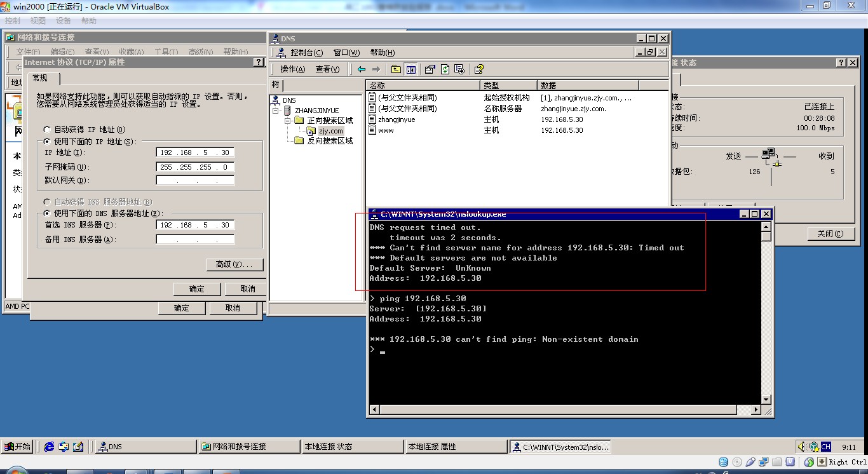Click the 备用 DNS 服务器 input field

click(195, 240)
